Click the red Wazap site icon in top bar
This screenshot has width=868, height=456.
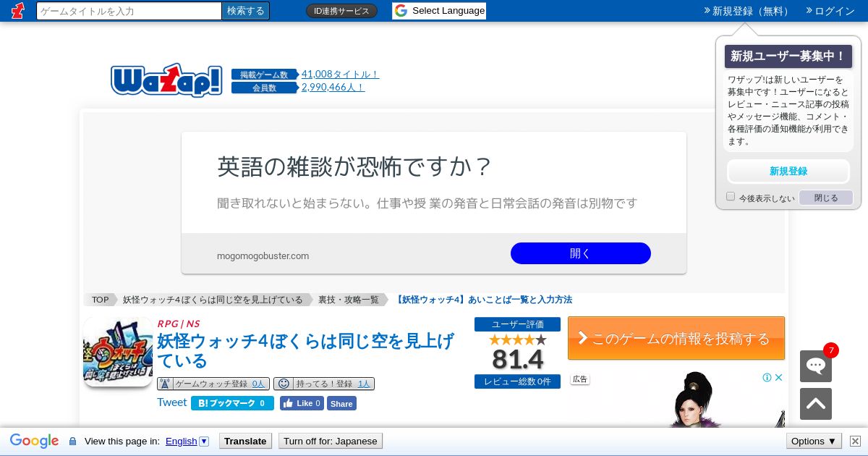click(x=17, y=11)
